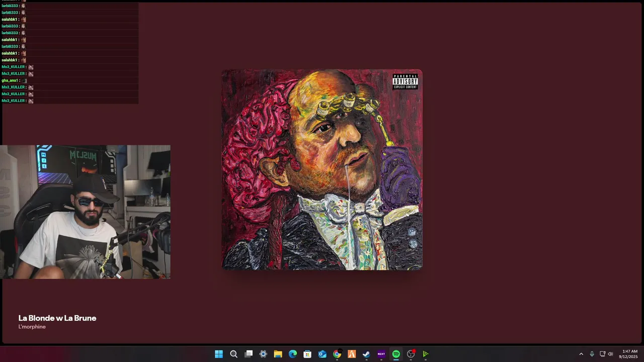Open the volume speaker tray icon
Viewport: 644px width, 362px height.
[x=610, y=354]
